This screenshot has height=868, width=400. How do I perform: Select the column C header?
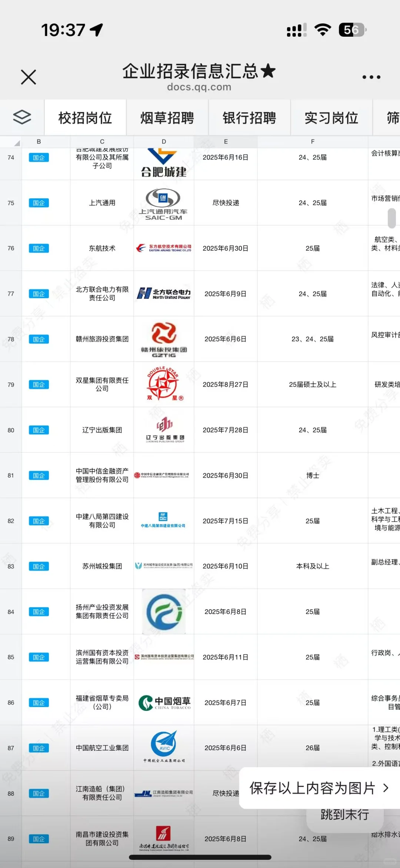pos(102,142)
